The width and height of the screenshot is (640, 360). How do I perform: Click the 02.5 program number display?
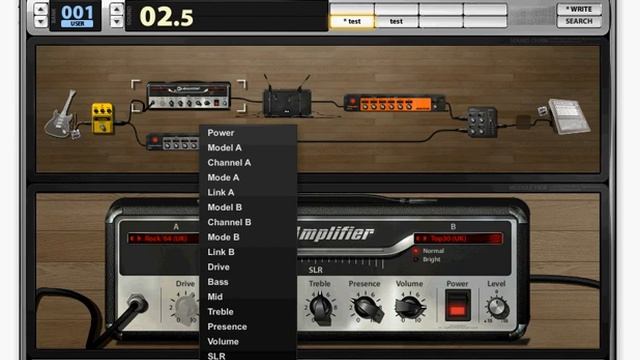coord(166,17)
